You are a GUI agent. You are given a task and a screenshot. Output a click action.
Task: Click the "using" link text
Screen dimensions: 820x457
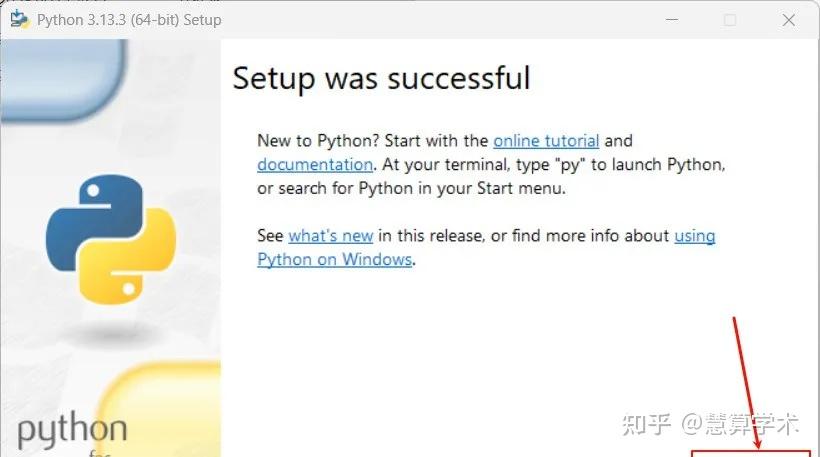(x=694, y=236)
